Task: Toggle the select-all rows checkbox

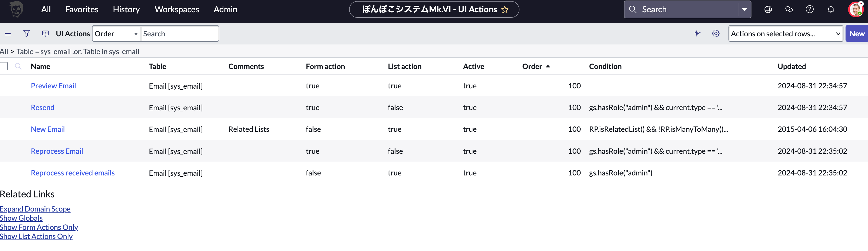Action: click(4, 66)
